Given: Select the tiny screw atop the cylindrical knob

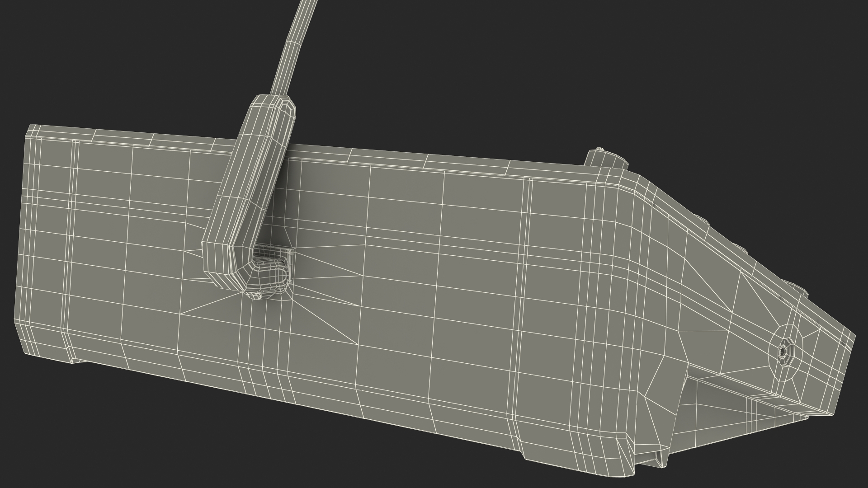Looking at the screenshot, I should coord(600,149).
